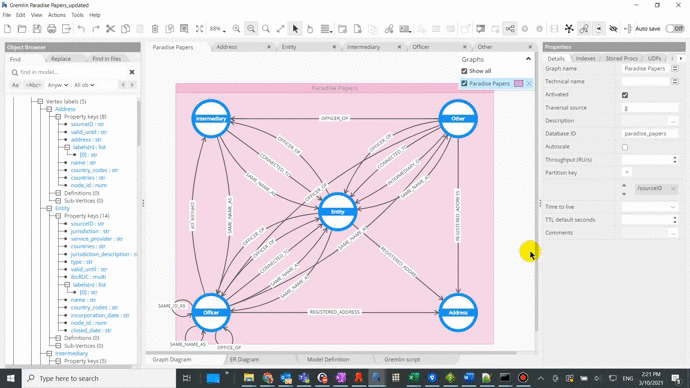Remove the /sourceID partition key
The width and height of the screenshot is (690, 388).
pos(673,189)
